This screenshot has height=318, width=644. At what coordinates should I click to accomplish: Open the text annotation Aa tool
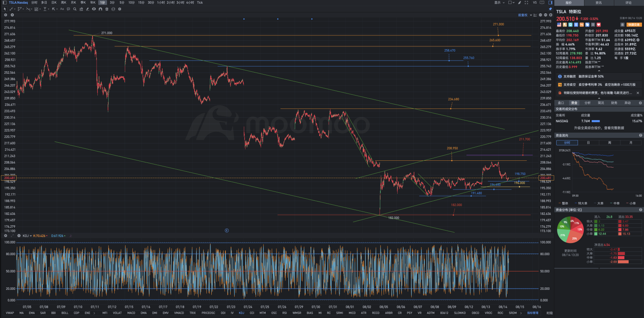62,9
